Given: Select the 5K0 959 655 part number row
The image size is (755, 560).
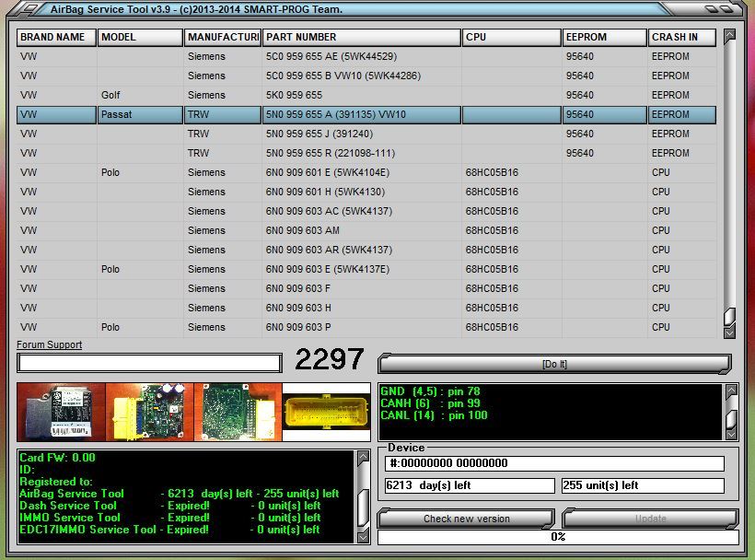Looking at the screenshot, I should coord(366,95).
